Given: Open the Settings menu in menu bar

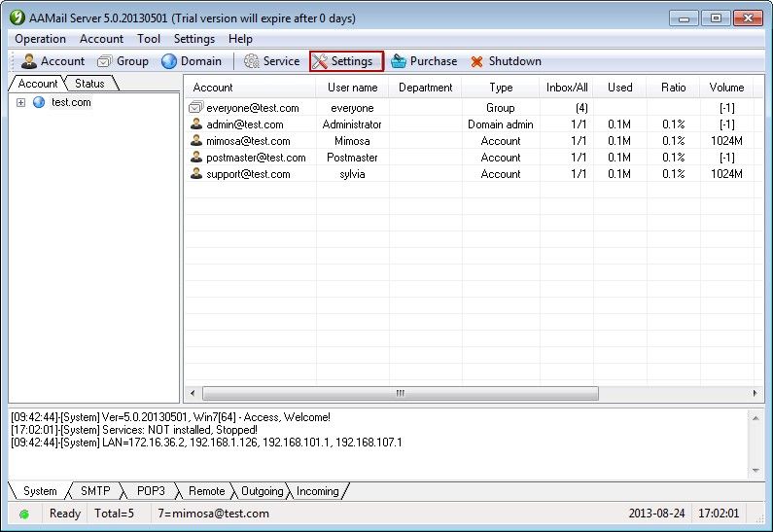Looking at the screenshot, I should [194, 39].
